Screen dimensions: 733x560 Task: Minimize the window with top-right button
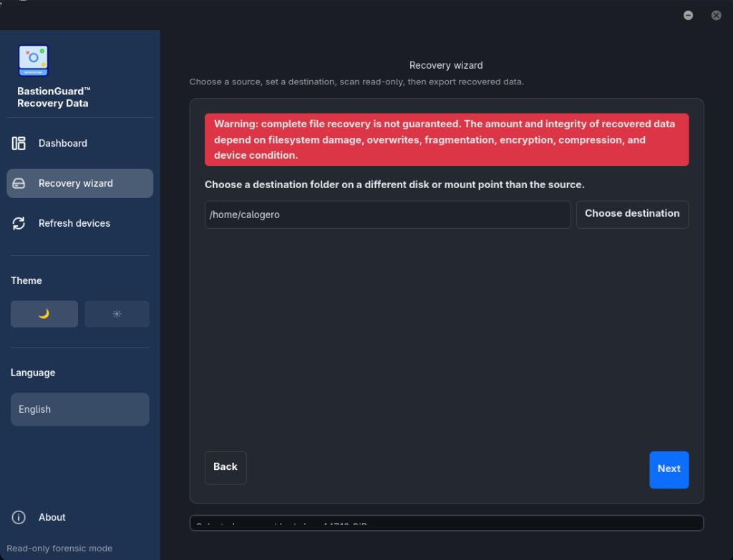click(688, 16)
